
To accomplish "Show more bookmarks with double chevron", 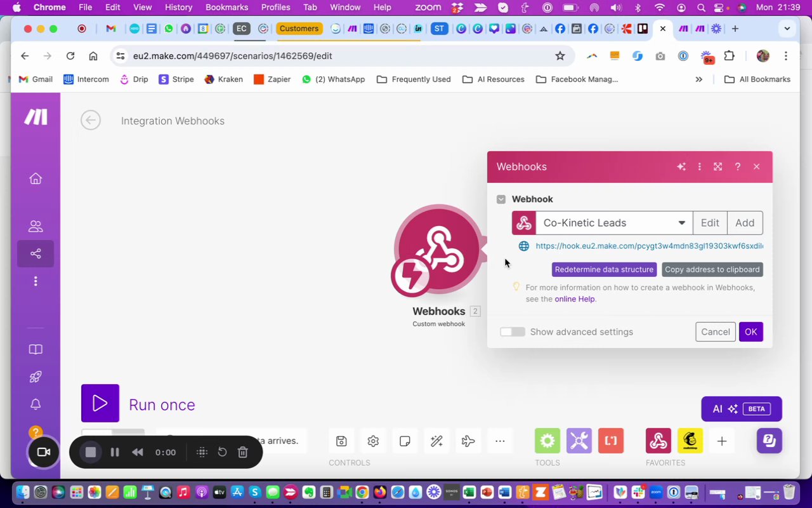I will (698, 79).
